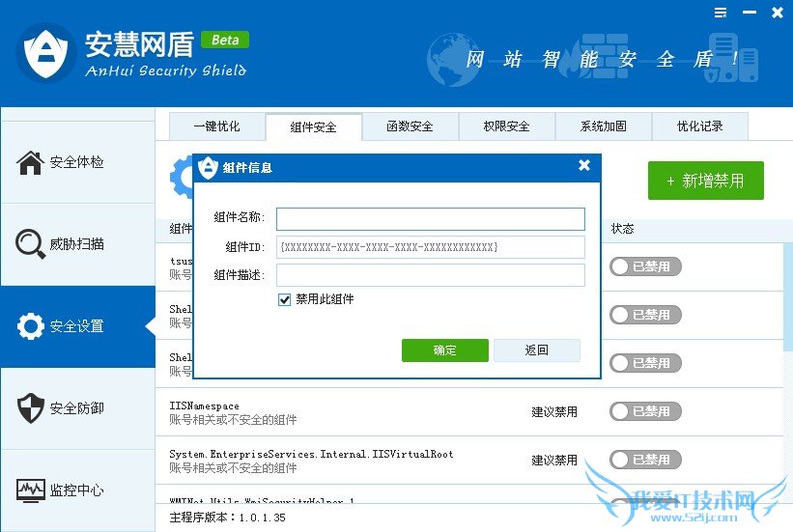Viewport: 793px width, 532px height.
Task: Switch to the 一键优化 tab
Action: point(216,126)
